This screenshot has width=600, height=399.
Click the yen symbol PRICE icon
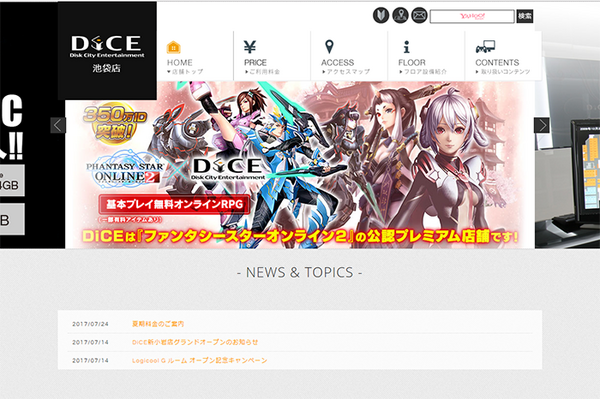250,47
